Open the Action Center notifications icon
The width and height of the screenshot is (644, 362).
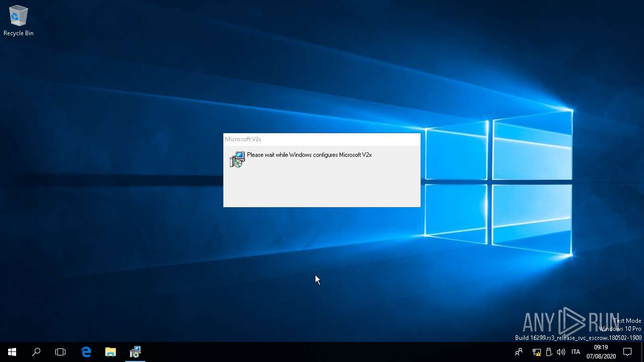pyautogui.click(x=627, y=352)
